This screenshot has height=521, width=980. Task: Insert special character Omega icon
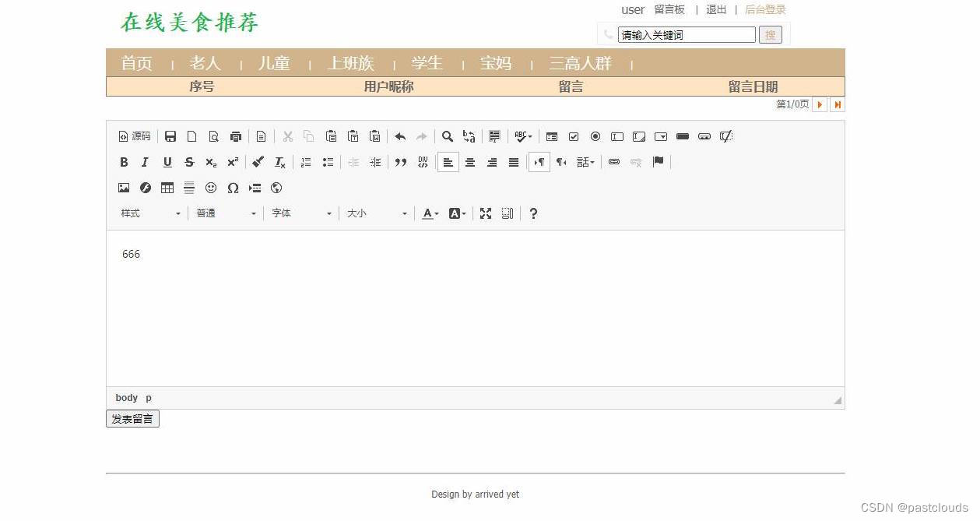click(x=233, y=188)
